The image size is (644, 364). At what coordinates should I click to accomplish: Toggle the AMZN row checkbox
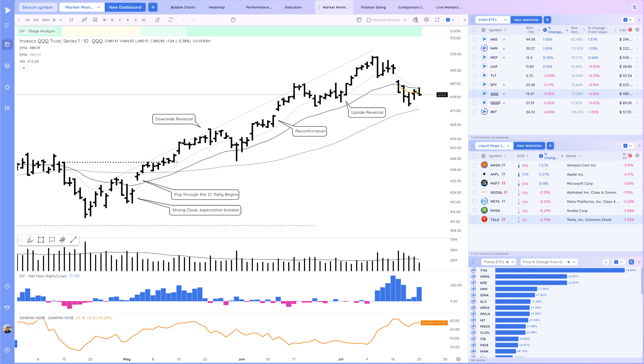point(475,165)
